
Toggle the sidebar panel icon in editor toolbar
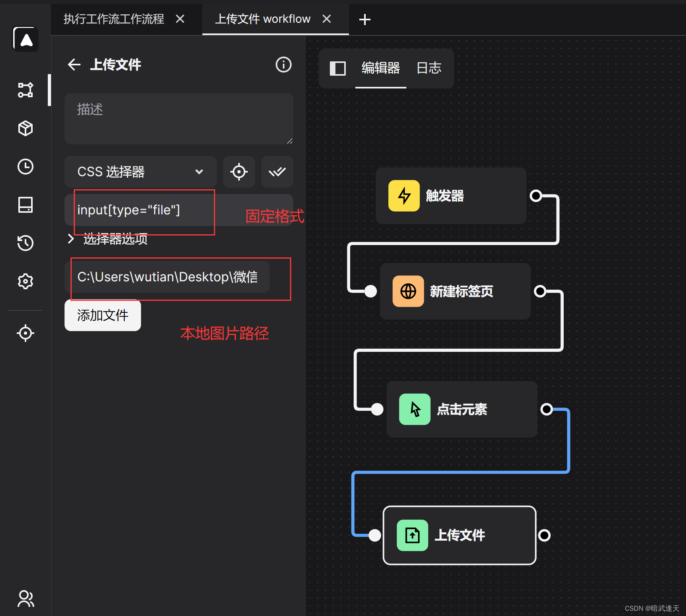pyautogui.click(x=337, y=69)
